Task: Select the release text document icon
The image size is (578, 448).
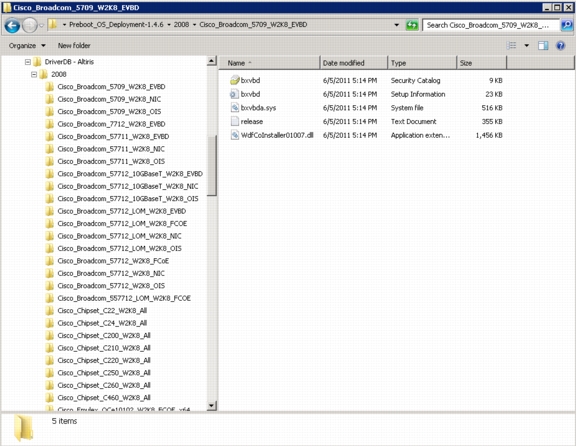Action: 234,121
